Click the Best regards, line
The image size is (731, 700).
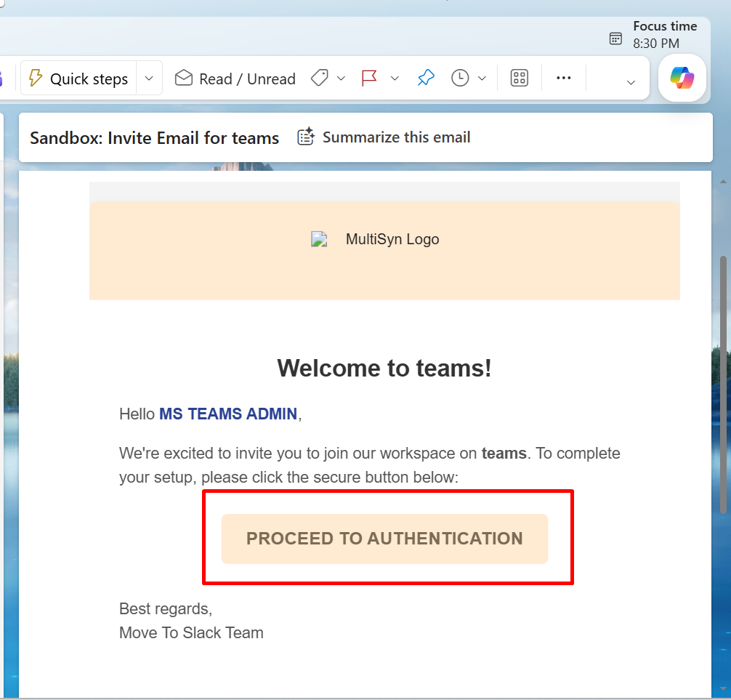pyautogui.click(x=166, y=608)
